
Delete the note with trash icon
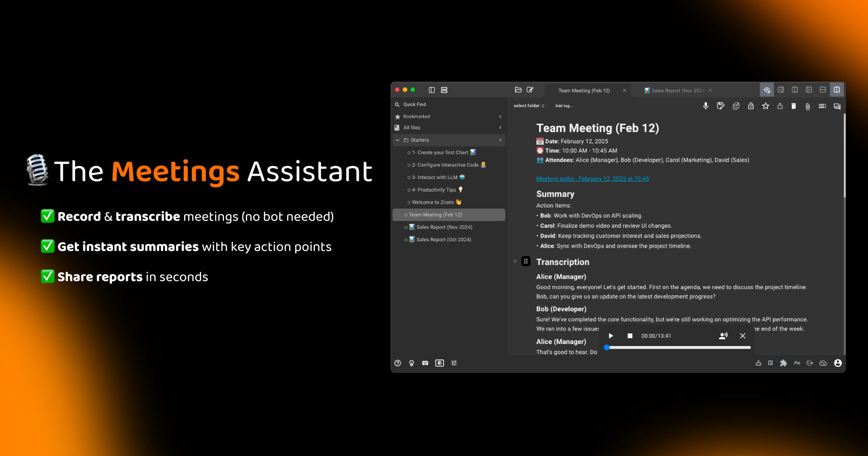(794, 106)
